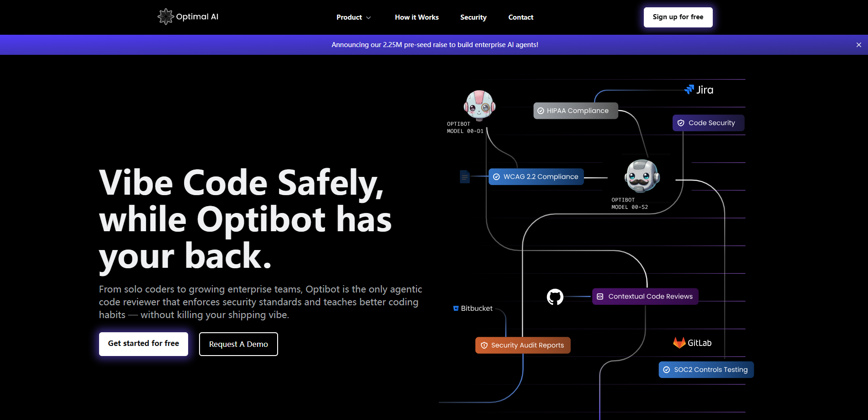Click the document icon beside WCAG 2.2 Compliance
This screenshot has height=420, width=868.
[464, 177]
